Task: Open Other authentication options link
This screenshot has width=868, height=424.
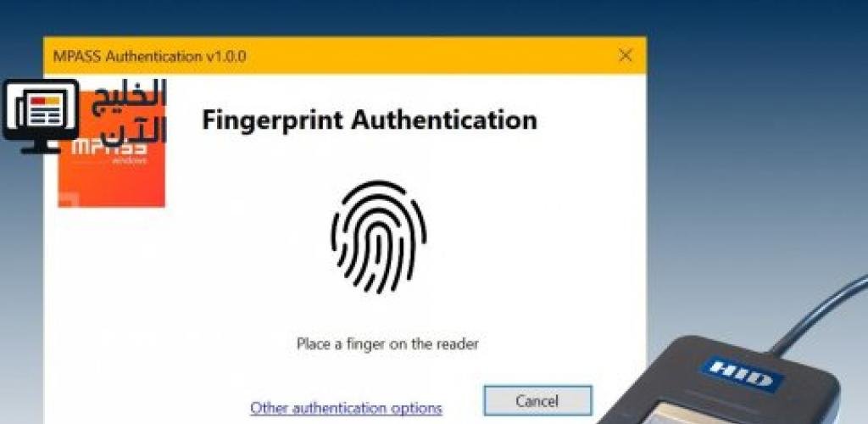Action: click(x=346, y=408)
